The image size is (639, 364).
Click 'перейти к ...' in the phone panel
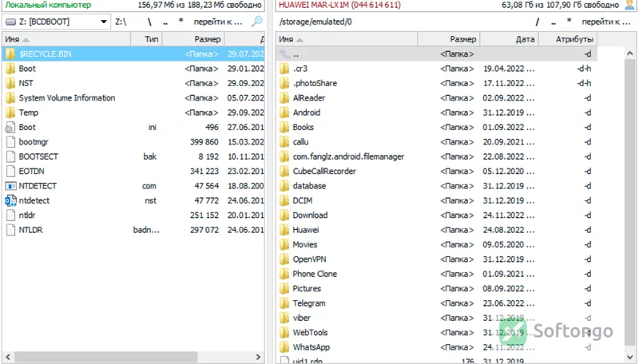point(606,22)
